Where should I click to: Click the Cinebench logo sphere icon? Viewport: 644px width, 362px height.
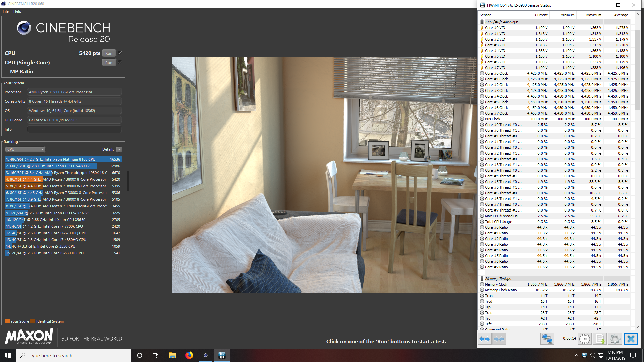click(x=24, y=28)
